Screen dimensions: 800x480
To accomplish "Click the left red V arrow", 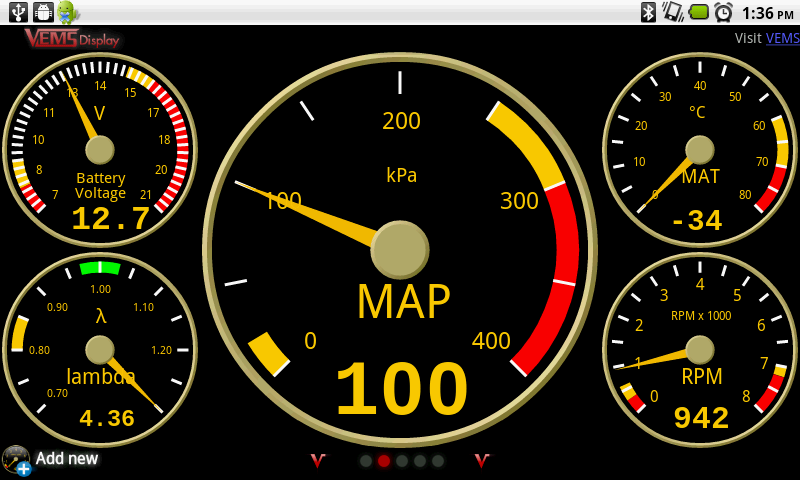I will [318, 461].
